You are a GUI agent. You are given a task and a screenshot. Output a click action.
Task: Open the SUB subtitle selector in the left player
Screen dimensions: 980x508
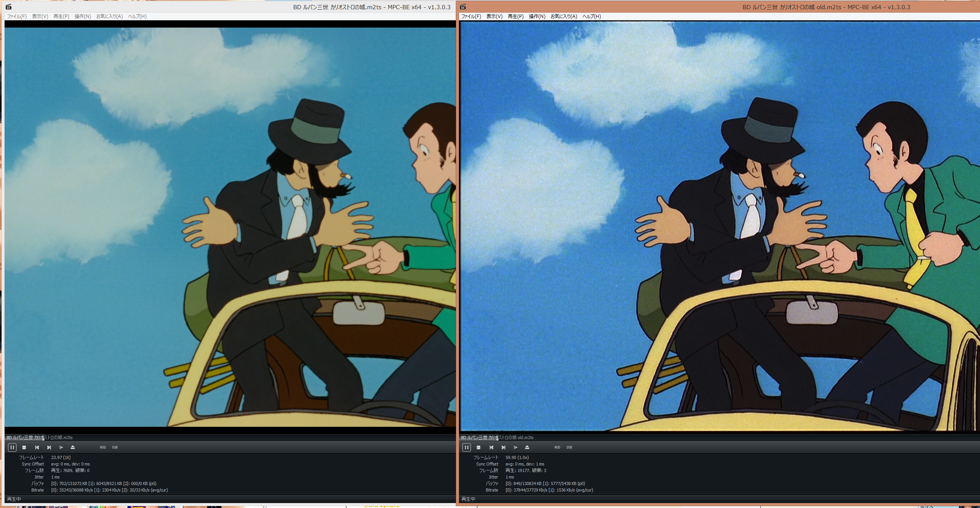coord(114,447)
